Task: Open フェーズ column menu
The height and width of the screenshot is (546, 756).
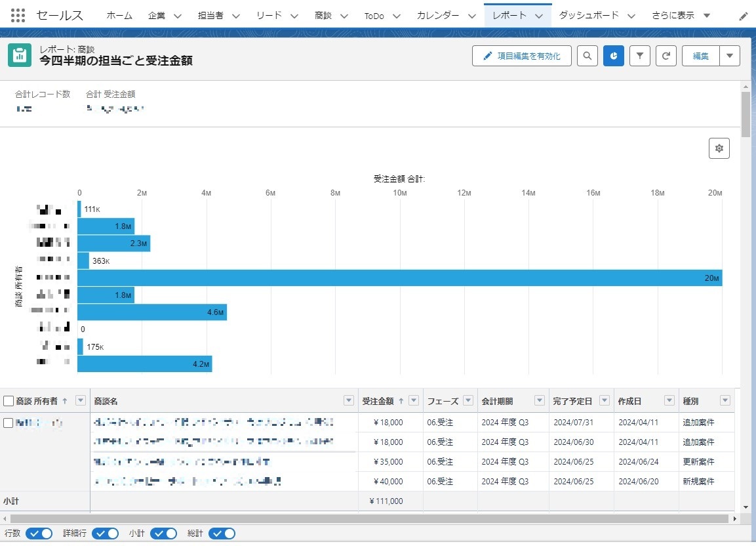Action: pos(468,400)
